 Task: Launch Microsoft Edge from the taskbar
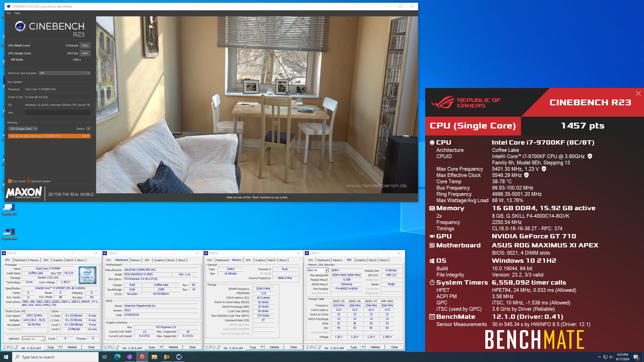pos(117,357)
